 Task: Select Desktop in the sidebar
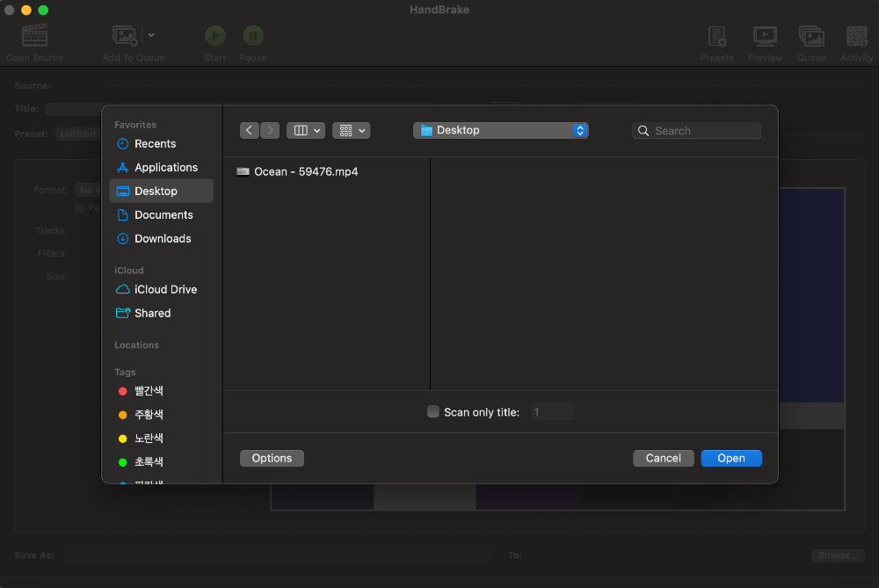coord(162,191)
